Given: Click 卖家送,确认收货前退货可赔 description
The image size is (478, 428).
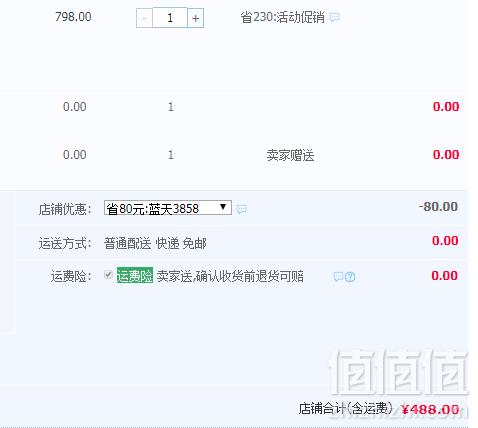Looking at the screenshot, I should coord(230,276).
